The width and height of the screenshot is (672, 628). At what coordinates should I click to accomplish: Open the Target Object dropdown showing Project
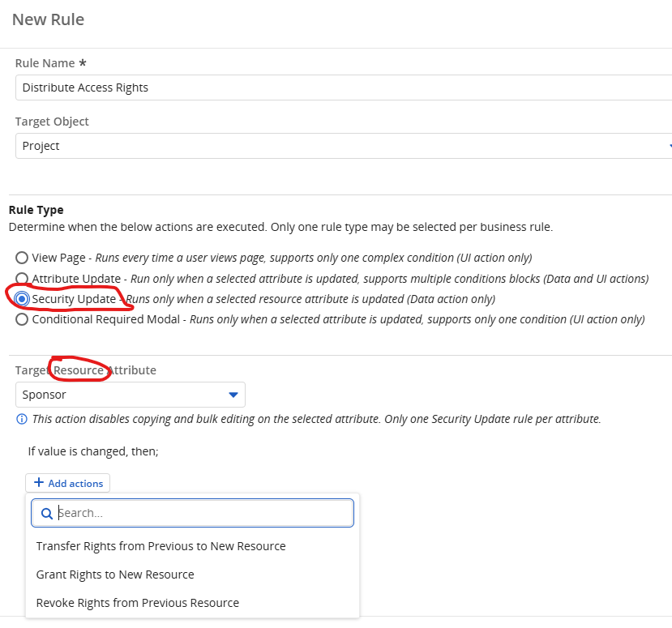pyautogui.click(x=344, y=146)
